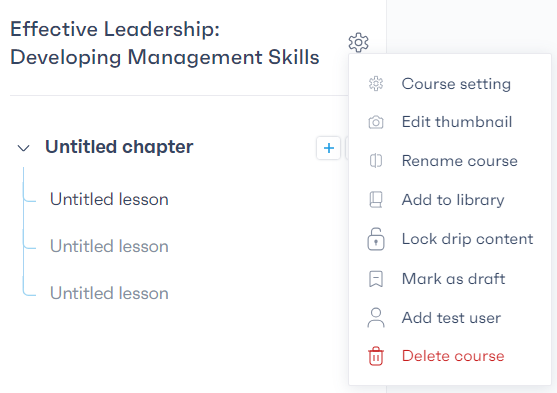Click the red trash can icon

(376, 356)
